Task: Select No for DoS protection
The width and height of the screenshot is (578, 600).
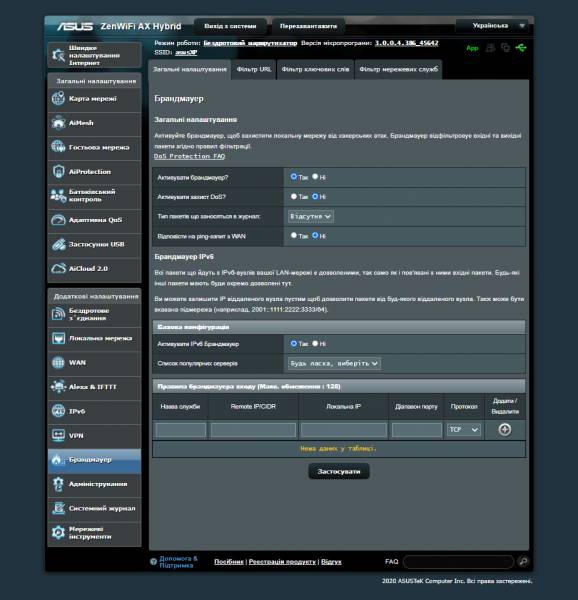Action: click(315, 196)
